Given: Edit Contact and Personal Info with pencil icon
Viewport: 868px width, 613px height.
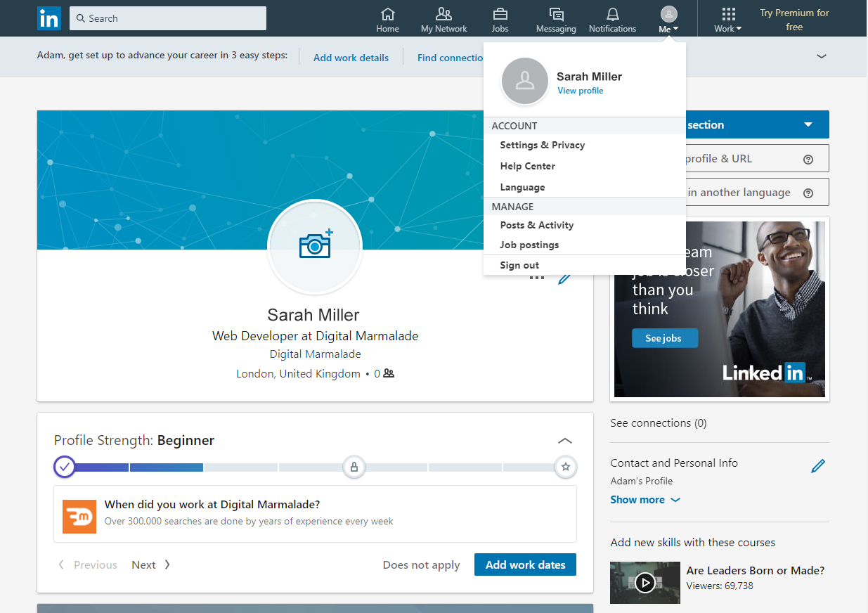Looking at the screenshot, I should [818, 465].
